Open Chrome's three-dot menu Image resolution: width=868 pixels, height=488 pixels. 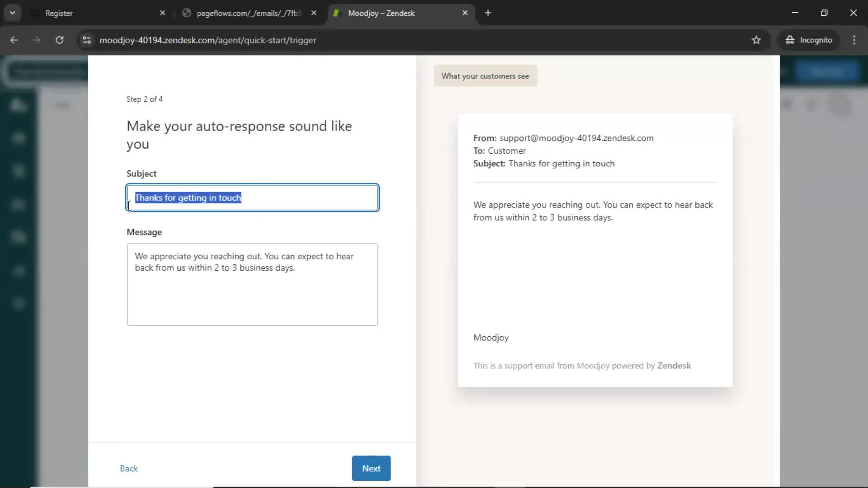click(854, 40)
